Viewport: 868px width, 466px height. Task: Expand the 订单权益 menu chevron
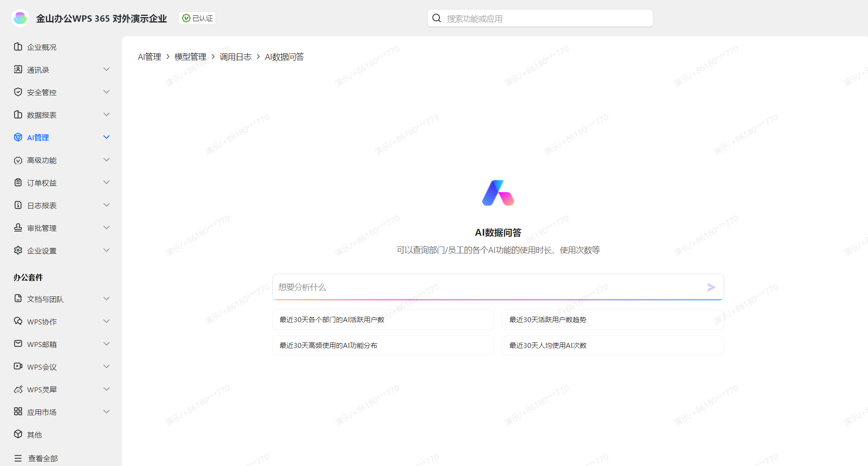pyautogui.click(x=107, y=182)
